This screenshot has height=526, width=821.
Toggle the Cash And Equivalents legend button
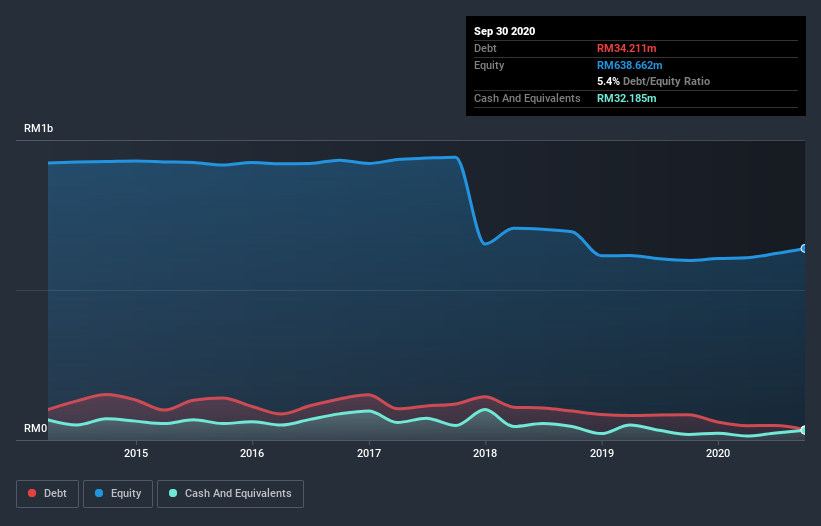click(x=230, y=494)
